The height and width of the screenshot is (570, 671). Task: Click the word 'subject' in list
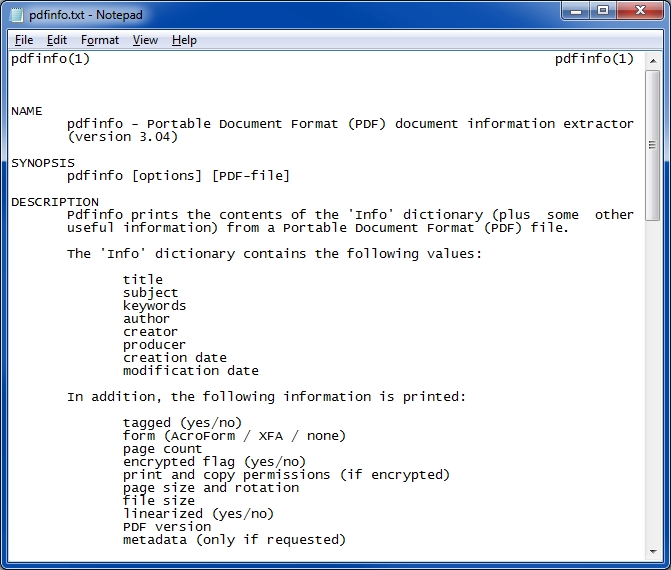151,293
